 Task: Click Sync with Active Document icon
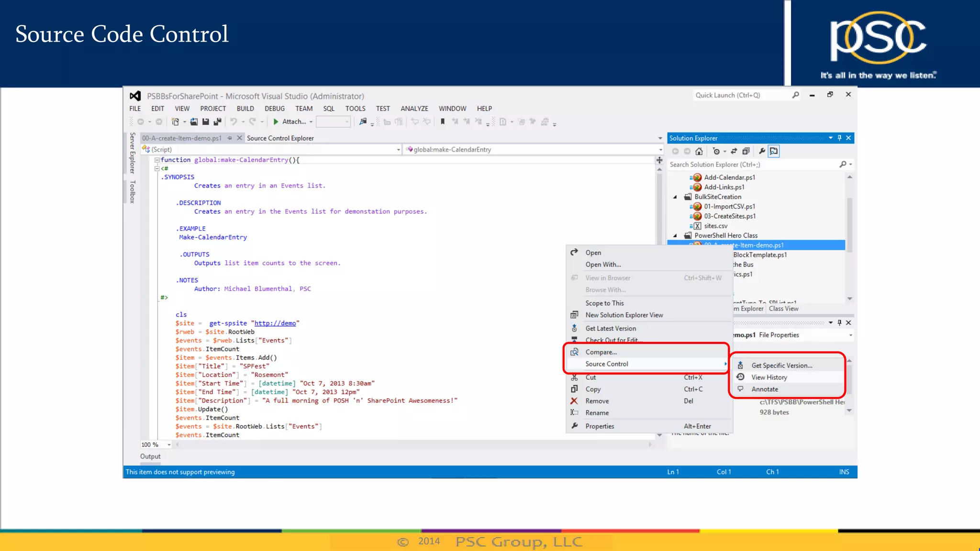[734, 151]
